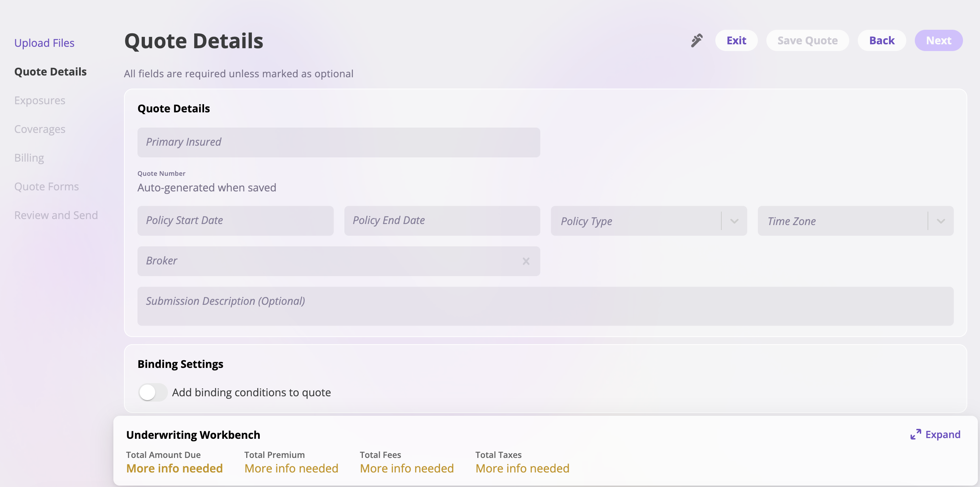Open Billing step in sidebar
The width and height of the screenshot is (980, 487).
pos(29,158)
